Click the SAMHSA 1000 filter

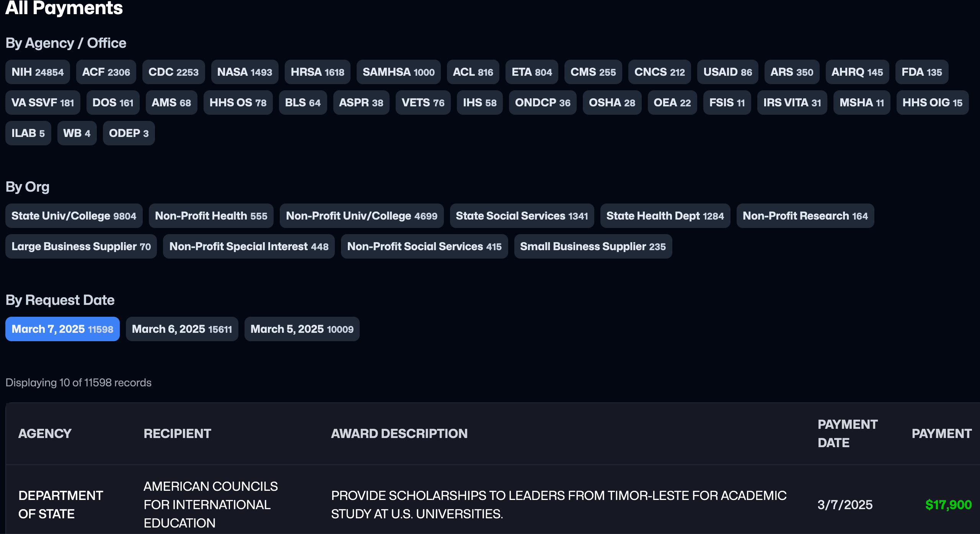398,72
